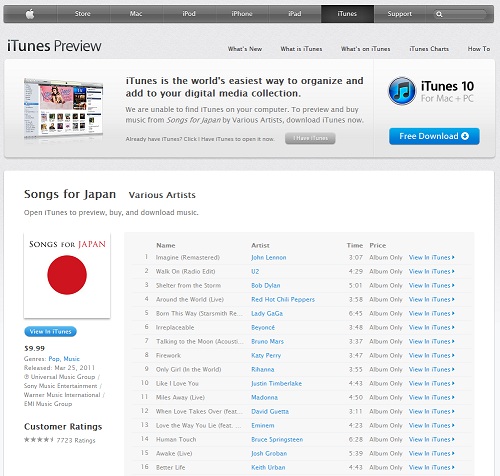Click the I Have iTunes button
This screenshot has height=476, width=500.
(310, 138)
